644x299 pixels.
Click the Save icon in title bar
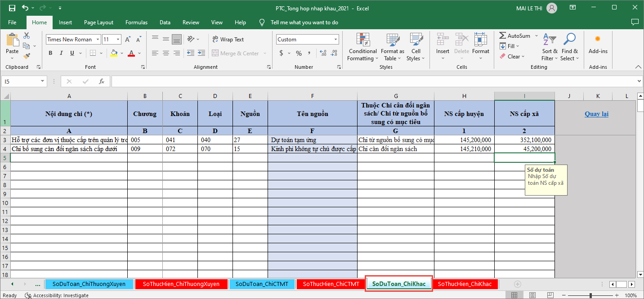(x=12, y=8)
